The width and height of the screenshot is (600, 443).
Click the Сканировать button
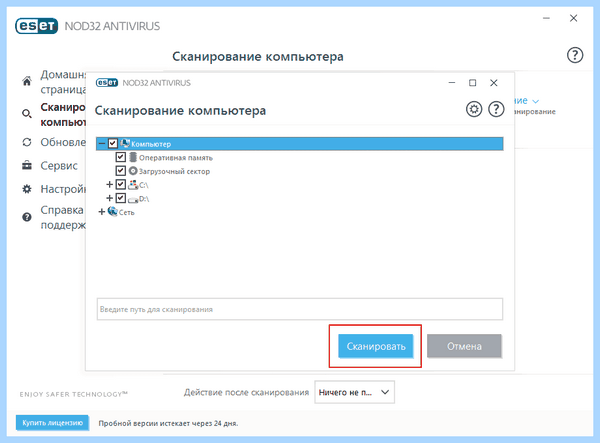[x=375, y=346]
